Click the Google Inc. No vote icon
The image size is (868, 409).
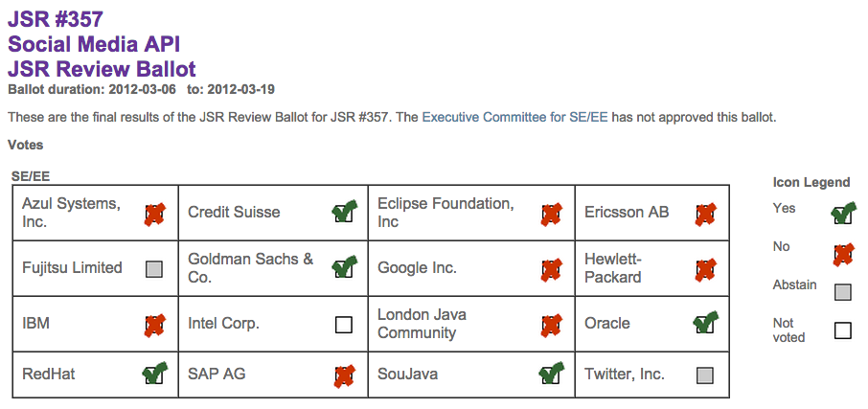[551, 269]
